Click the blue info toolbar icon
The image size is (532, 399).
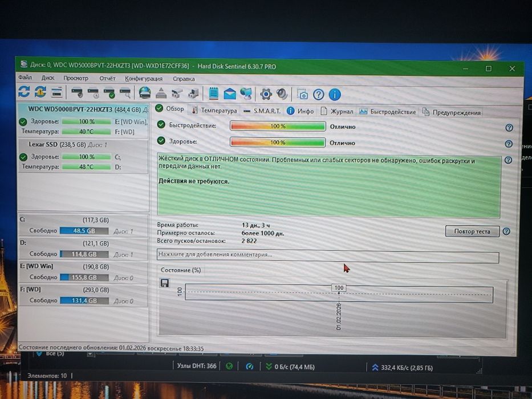[x=335, y=95]
